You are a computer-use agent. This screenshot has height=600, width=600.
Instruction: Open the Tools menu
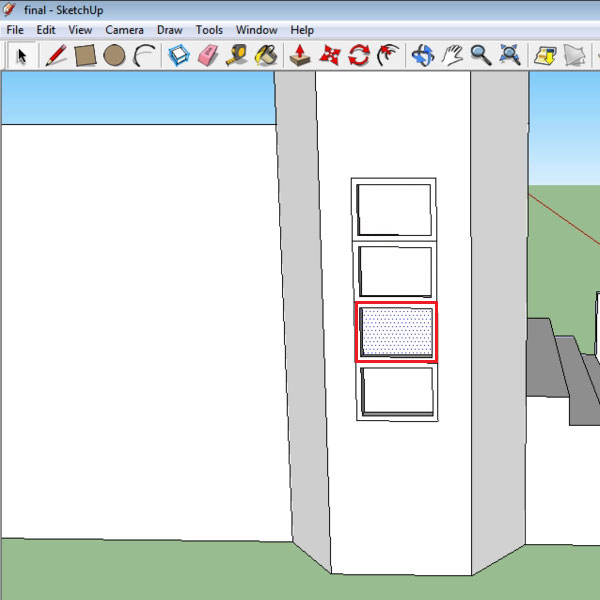[x=209, y=30]
